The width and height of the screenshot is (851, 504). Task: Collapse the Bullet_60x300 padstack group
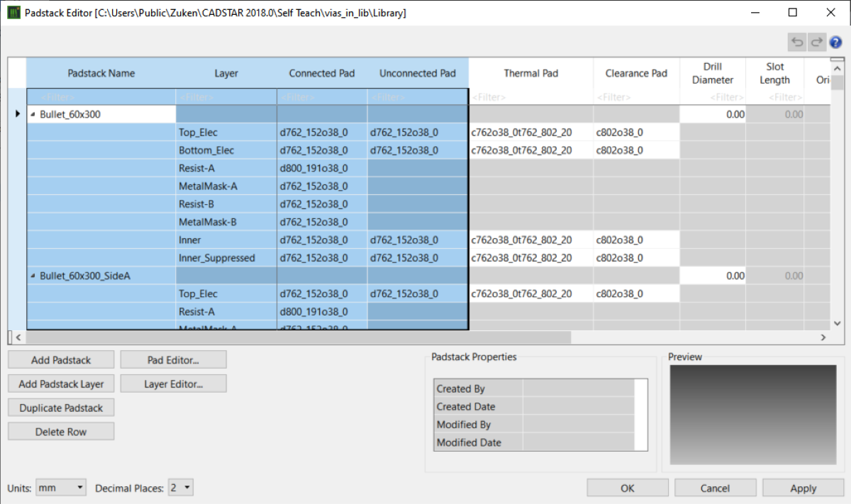pyautogui.click(x=33, y=114)
